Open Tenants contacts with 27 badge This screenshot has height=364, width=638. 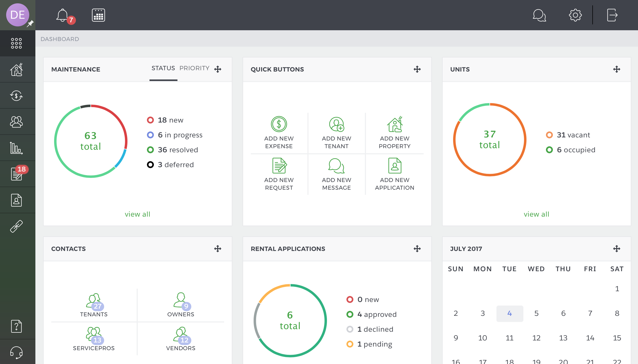point(94,305)
